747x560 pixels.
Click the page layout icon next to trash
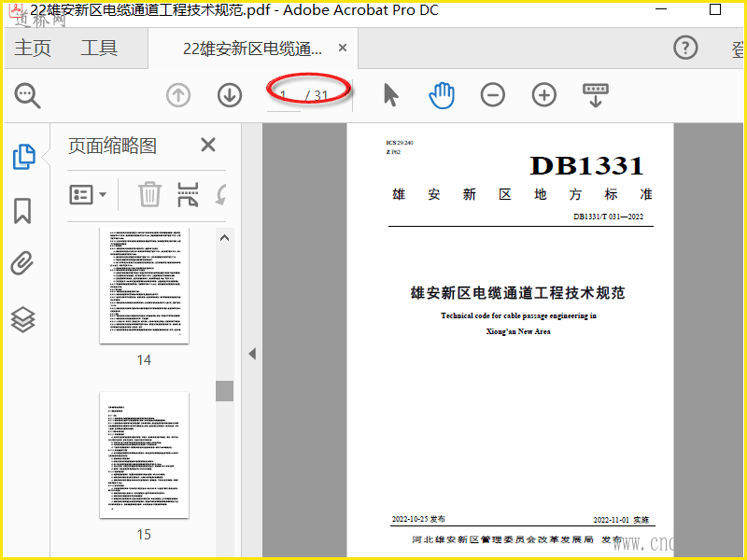pyautogui.click(x=188, y=194)
